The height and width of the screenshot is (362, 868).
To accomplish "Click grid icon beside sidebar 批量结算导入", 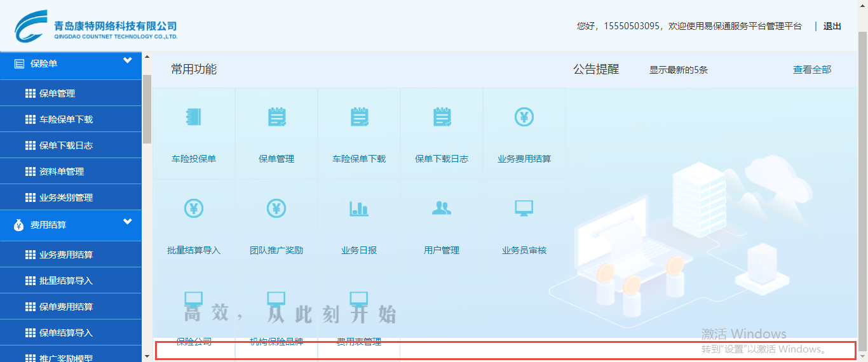I will [x=30, y=281].
